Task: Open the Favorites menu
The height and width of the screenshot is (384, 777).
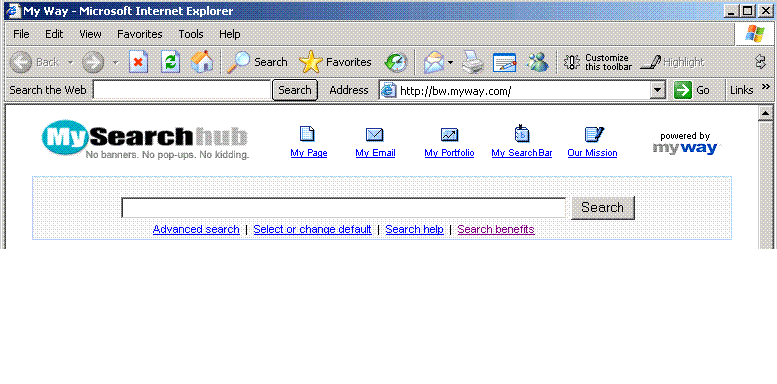Action: point(140,34)
